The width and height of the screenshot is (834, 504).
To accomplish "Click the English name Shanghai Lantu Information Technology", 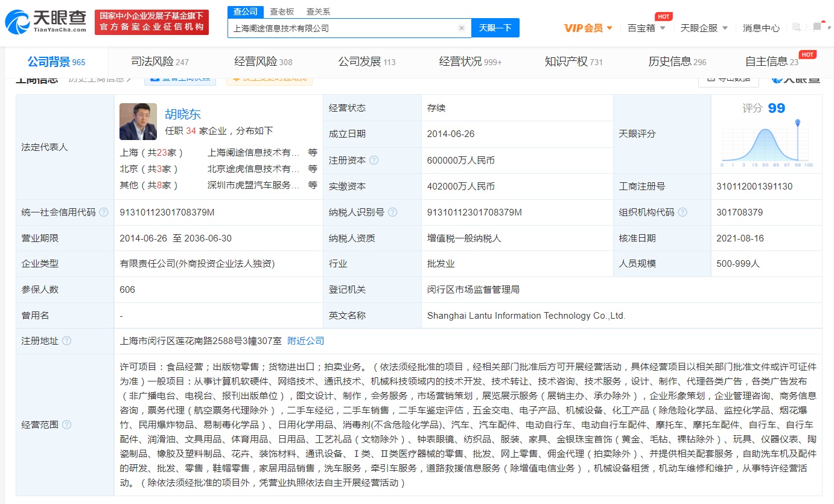I will (x=526, y=316).
